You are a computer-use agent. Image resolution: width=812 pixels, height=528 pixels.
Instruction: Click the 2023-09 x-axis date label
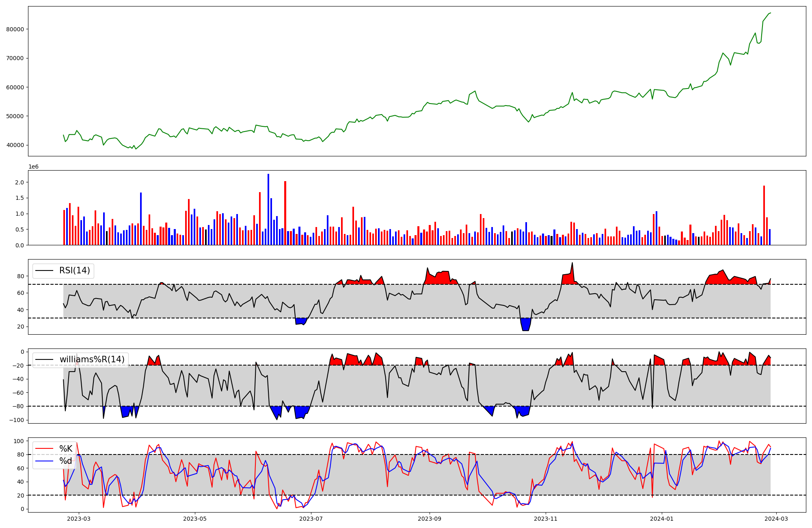pyautogui.click(x=429, y=519)
